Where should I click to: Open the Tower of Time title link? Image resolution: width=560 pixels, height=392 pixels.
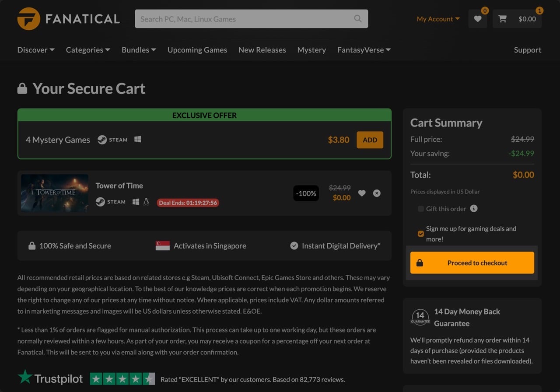tap(119, 185)
